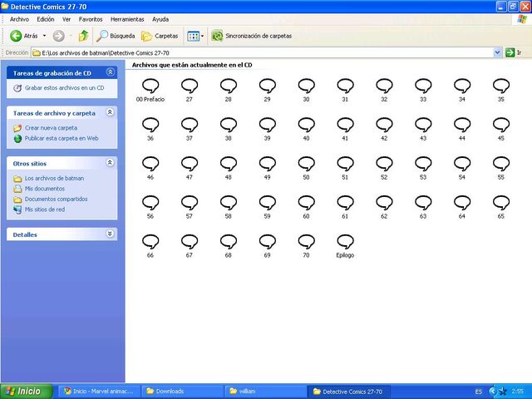The image size is (532, 399).
Task: Click the Ir go button
Action: pyautogui.click(x=513, y=52)
